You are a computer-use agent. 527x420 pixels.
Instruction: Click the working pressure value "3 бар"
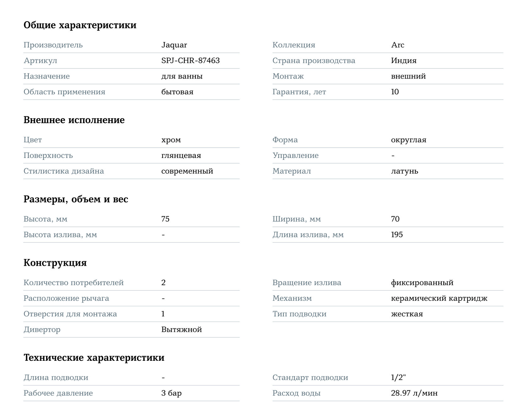171,393
